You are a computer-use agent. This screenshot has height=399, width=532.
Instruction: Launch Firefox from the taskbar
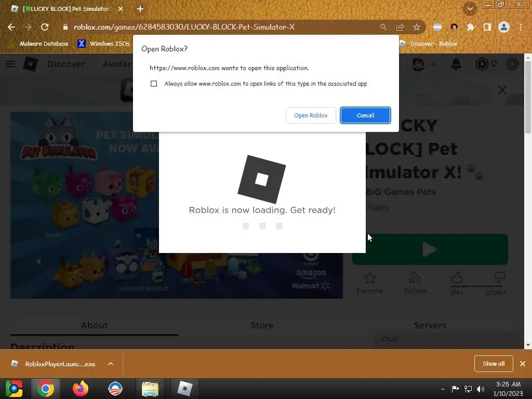coord(81,389)
